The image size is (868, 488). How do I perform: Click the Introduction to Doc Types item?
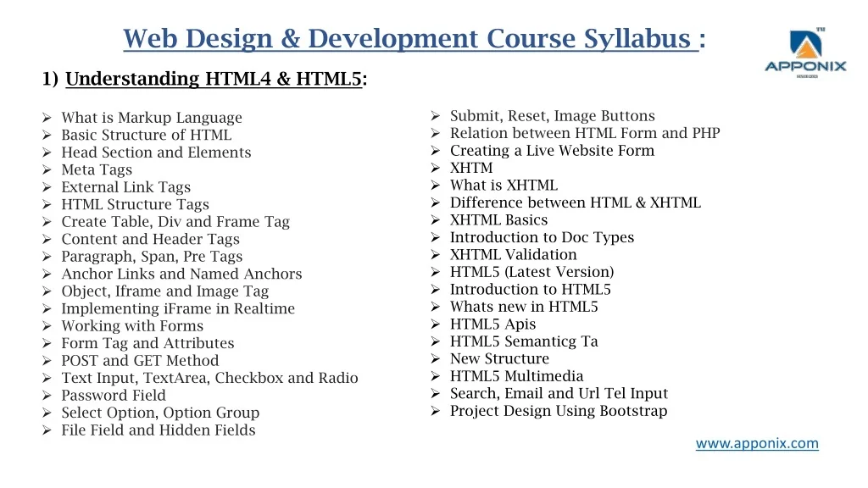[542, 237]
